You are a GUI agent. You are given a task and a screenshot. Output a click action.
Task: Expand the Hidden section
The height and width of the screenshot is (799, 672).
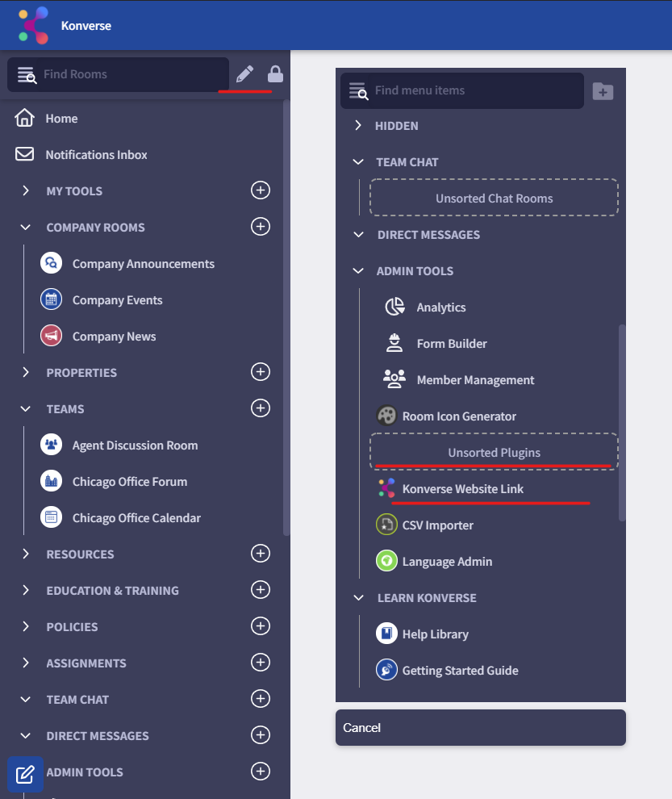[358, 125]
